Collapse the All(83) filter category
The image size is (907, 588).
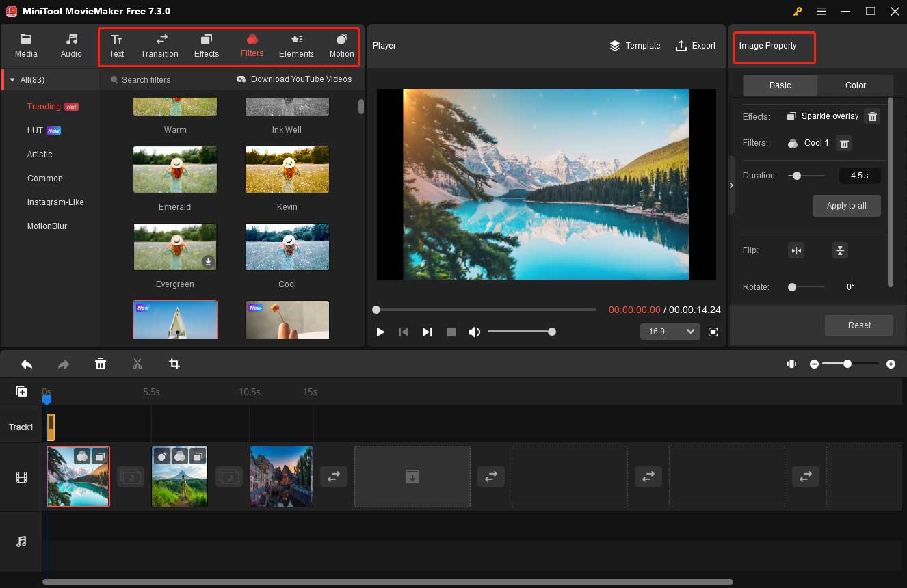pos(12,80)
